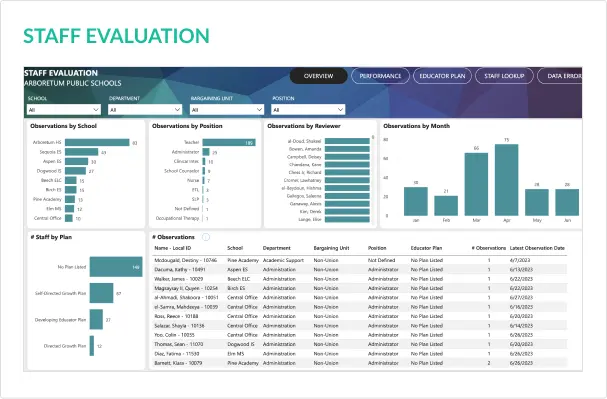The image size is (607, 399).
Task: Click the Observations by Reviewer scrollbar
Action: pyautogui.click(x=373, y=180)
